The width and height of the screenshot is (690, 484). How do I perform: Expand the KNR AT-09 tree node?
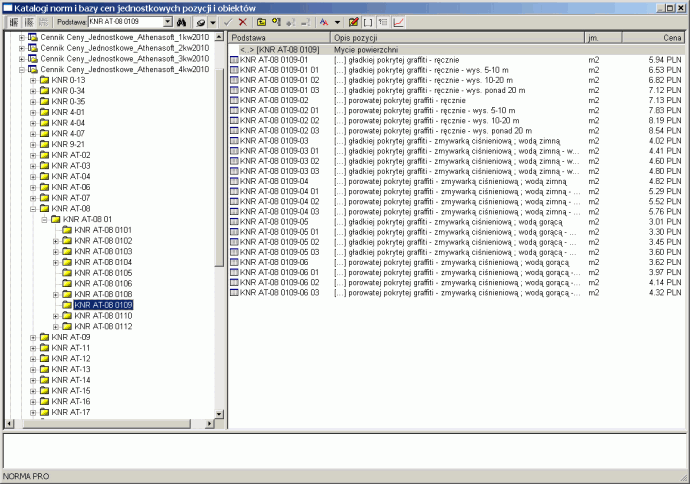(33, 338)
